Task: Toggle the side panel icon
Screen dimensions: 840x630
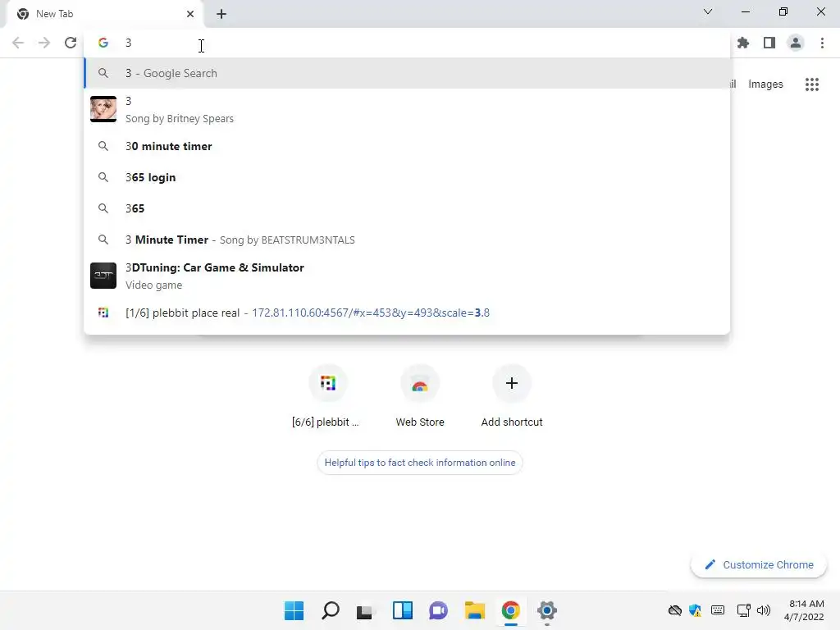Action: pos(769,43)
